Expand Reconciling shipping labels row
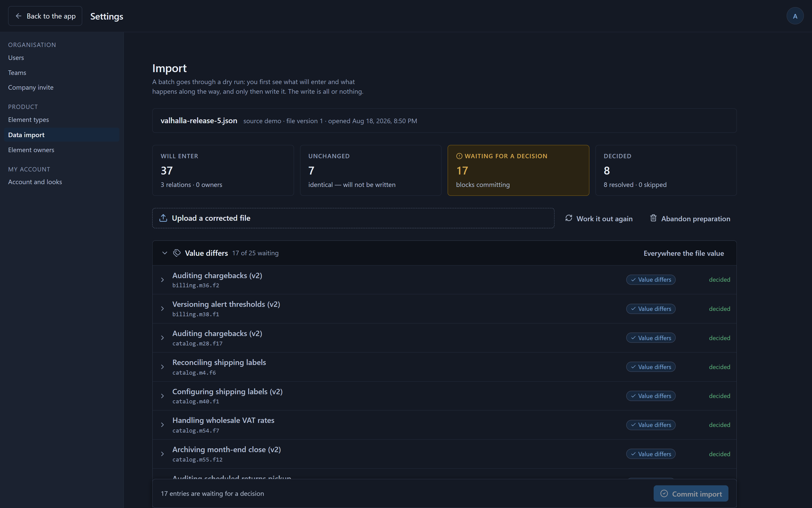Viewport: 812px width, 508px height. [162, 367]
